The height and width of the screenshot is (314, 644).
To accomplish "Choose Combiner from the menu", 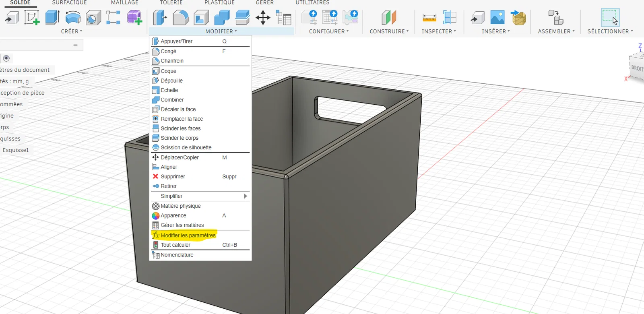I will point(200,100).
